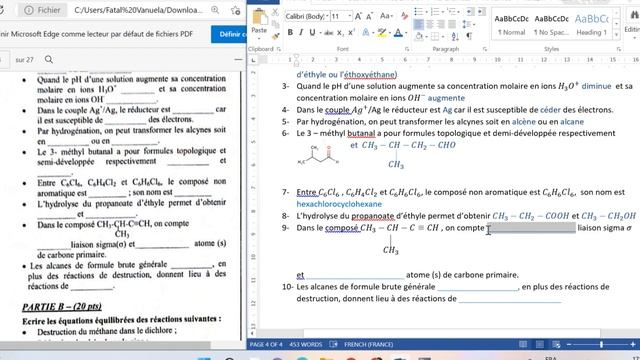Add page to favorites in Edge
640x360 pixels.
pyautogui.click(x=235, y=10)
